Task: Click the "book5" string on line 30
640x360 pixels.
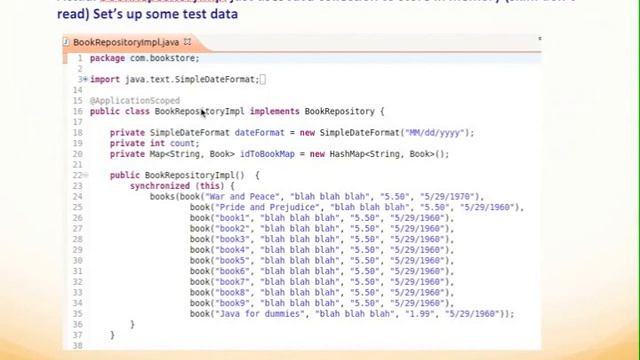Action: [232, 260]
